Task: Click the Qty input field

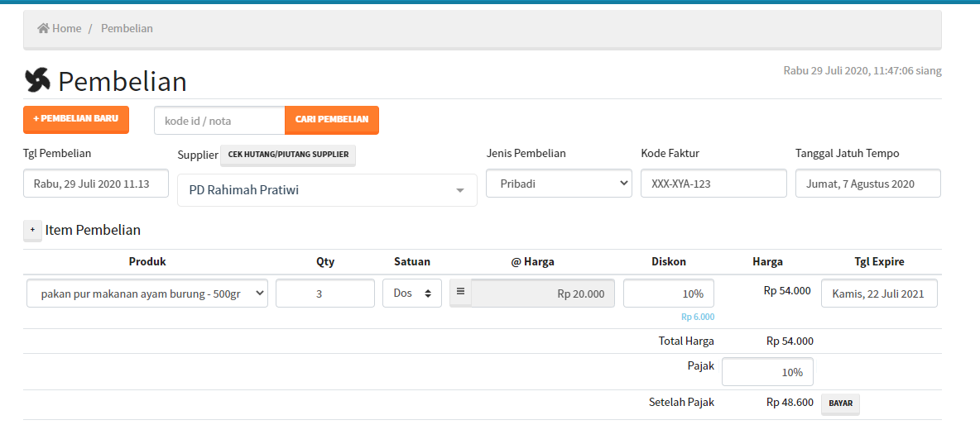Action: [324, 294]
